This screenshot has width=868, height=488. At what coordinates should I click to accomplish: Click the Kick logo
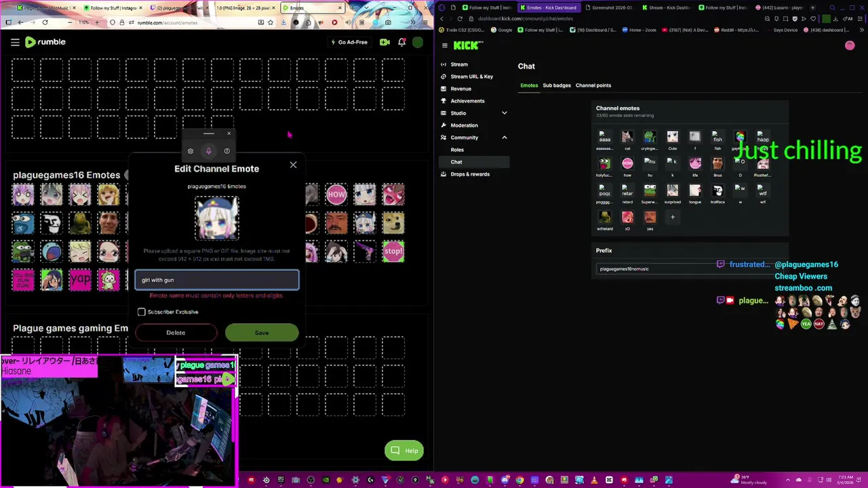coord(468,45)
